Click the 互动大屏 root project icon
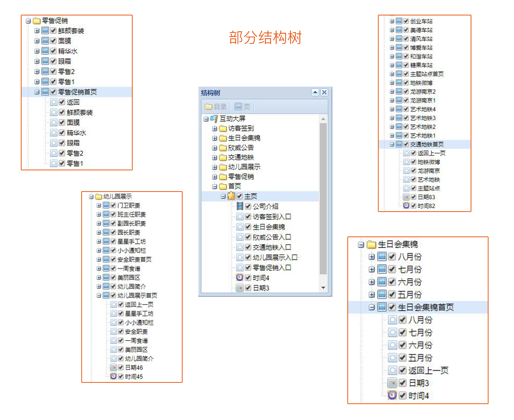This screenshot has height=420, width=514. [214, 119]
